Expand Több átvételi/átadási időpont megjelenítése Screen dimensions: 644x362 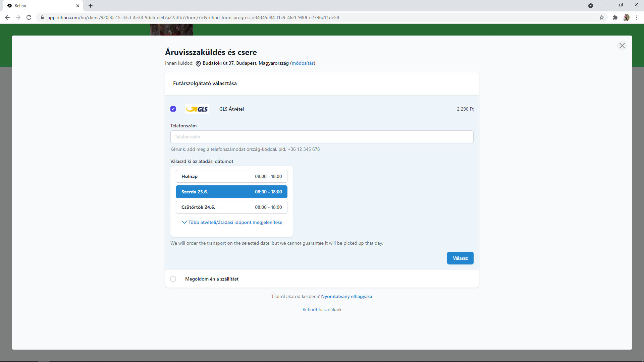click(x=232, y=222)
